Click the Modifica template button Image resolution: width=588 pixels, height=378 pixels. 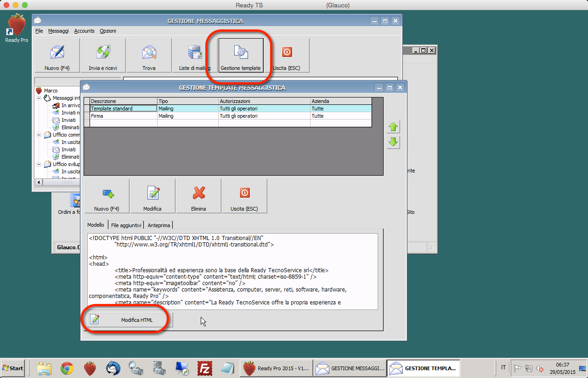pyautogui.click(x=153, y=196)
